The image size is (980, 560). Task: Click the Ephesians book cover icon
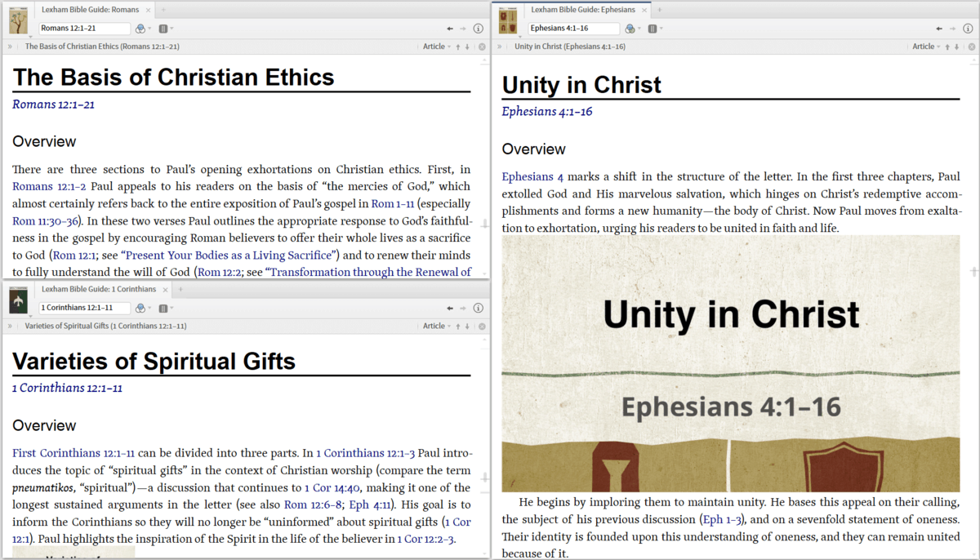509,21
